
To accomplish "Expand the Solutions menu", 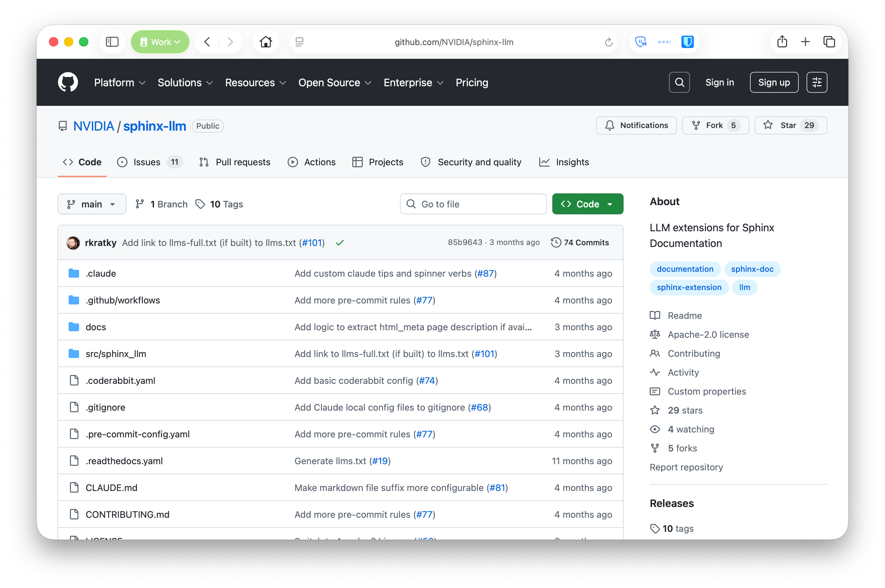I will coord(185,83).
